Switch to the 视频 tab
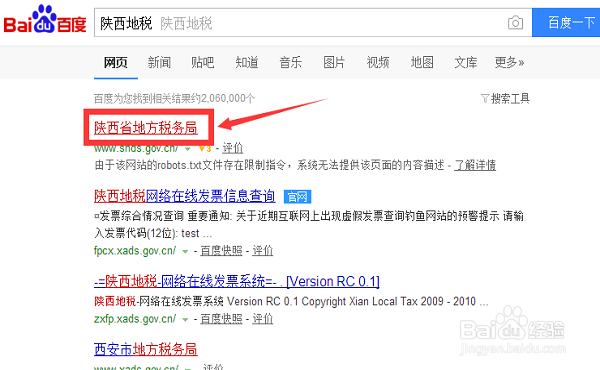This screenshot has height=370, width=600. pyautogui.click(x=378, y=62)
